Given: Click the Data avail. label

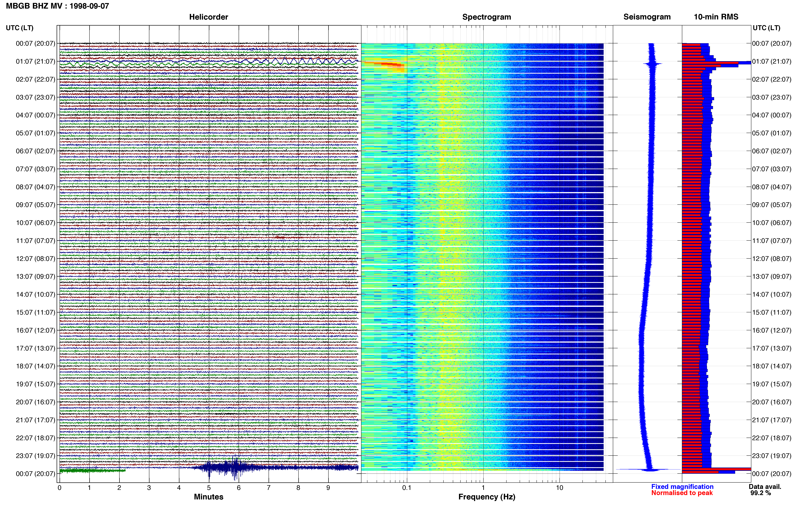Looking at the screenshot, I should (765, 486).
